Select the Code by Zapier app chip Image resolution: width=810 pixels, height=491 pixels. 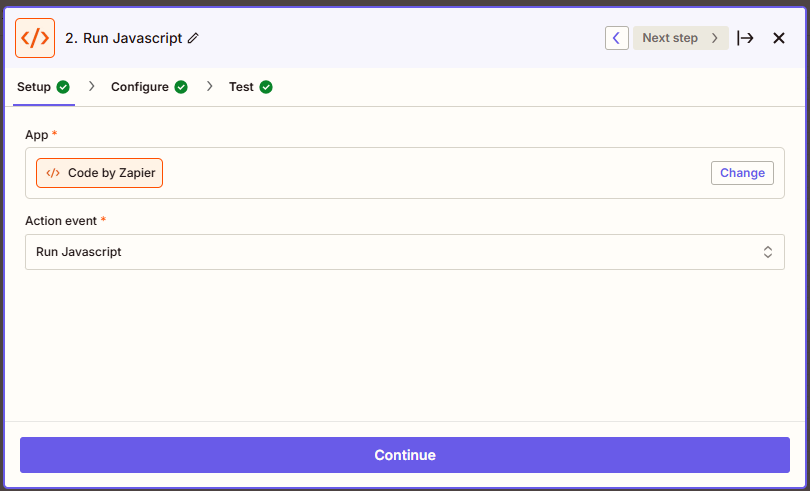pyautogui.click(x=99, y=173)
